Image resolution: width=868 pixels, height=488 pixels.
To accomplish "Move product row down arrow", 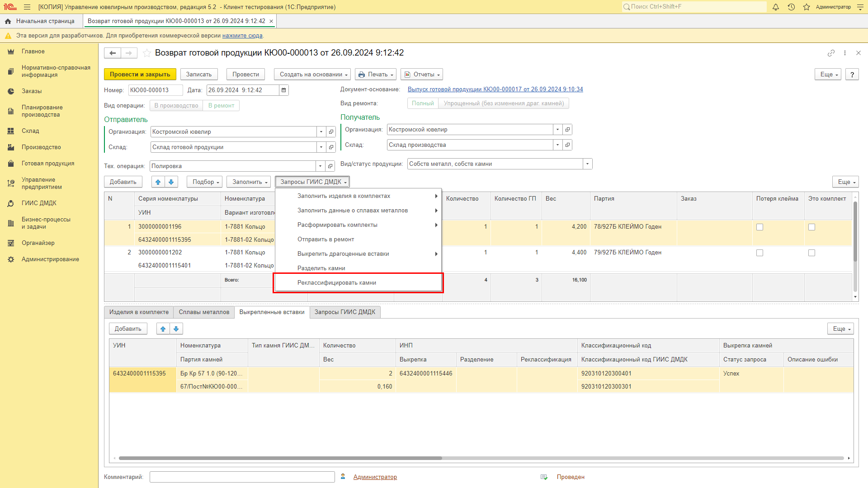I will 171,182.
